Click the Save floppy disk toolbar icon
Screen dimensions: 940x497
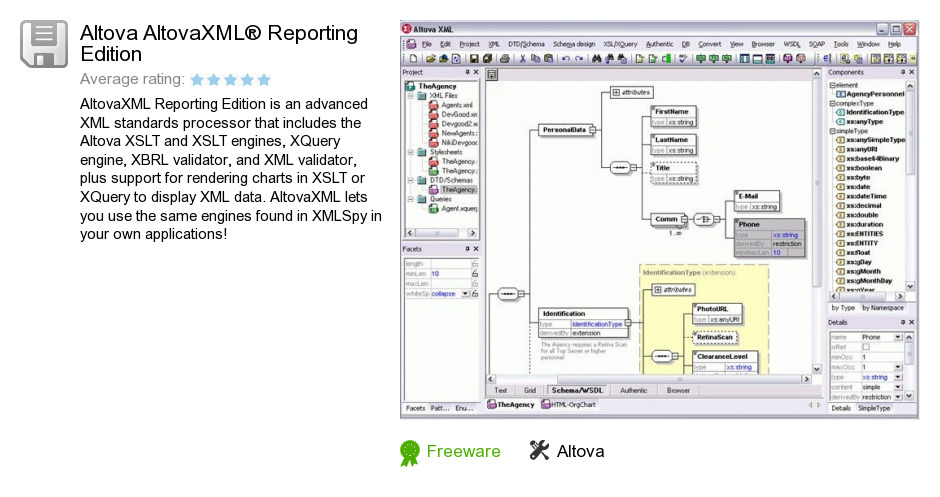point(474,59)
